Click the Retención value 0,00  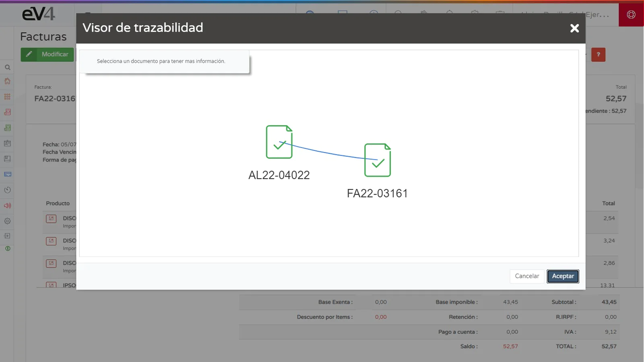[512, 317]
